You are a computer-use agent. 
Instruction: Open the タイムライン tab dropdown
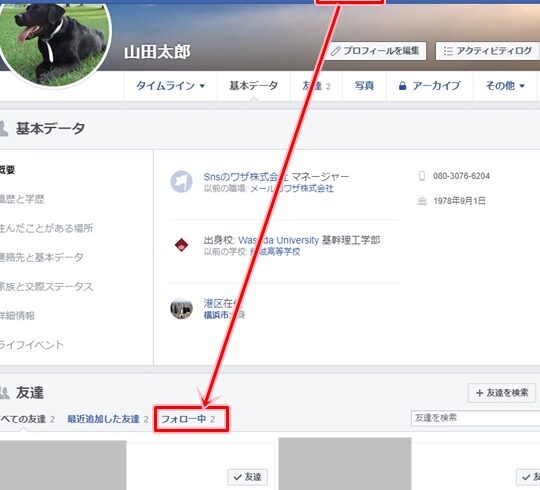click(x=170, y=85)
